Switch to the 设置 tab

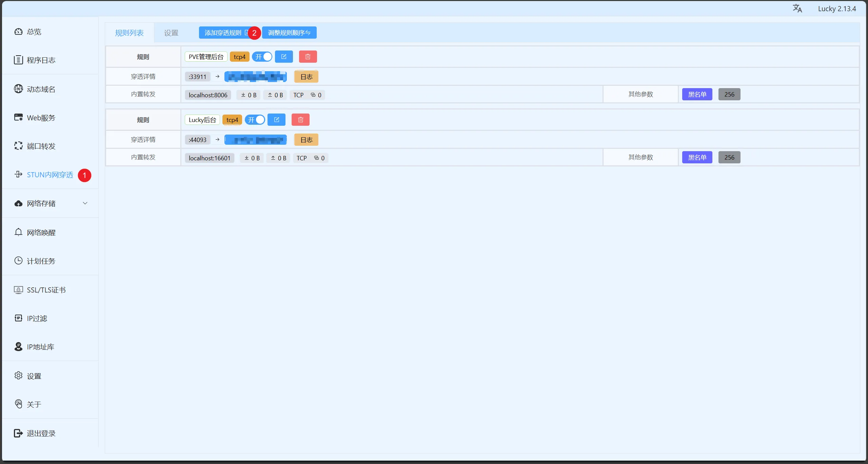pyautogui.click(x=171, y=33)
